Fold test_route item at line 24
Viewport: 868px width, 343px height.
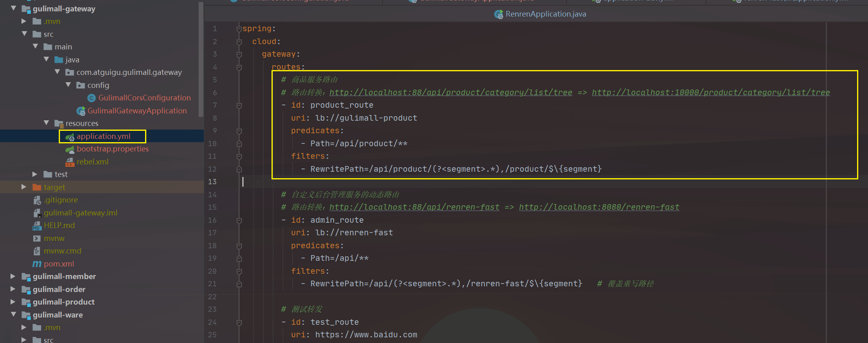(239, 322)
